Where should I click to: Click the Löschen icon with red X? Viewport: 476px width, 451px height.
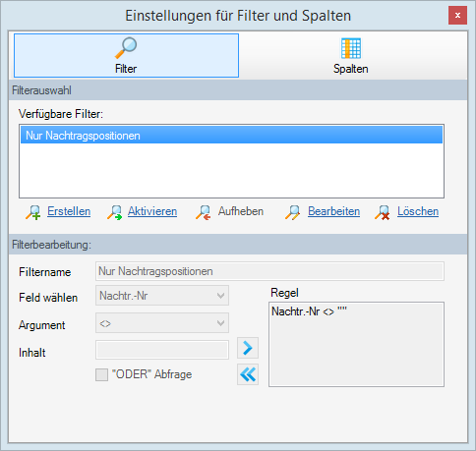(383, 212)
